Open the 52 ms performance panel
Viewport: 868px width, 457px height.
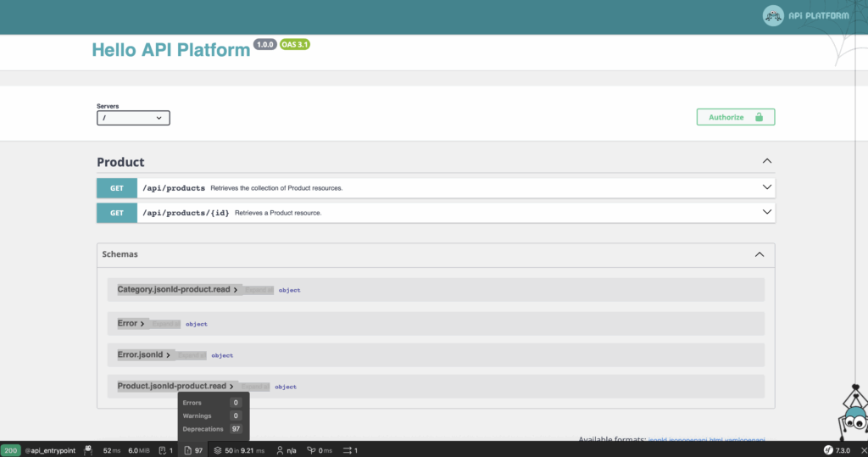click(x=111, y=450)
